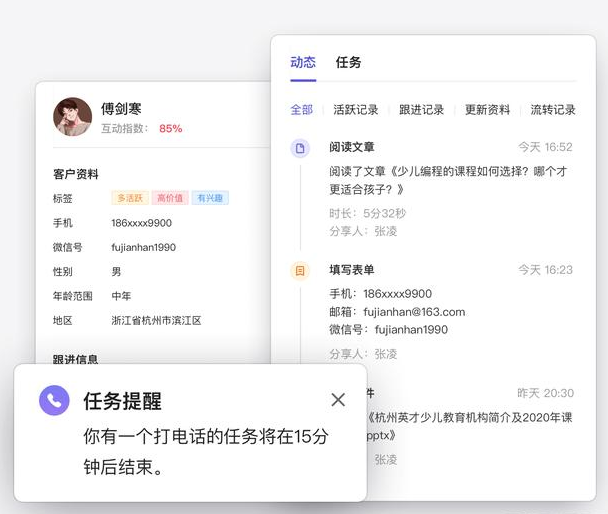Filter by 流转记录

coord(552,110)
